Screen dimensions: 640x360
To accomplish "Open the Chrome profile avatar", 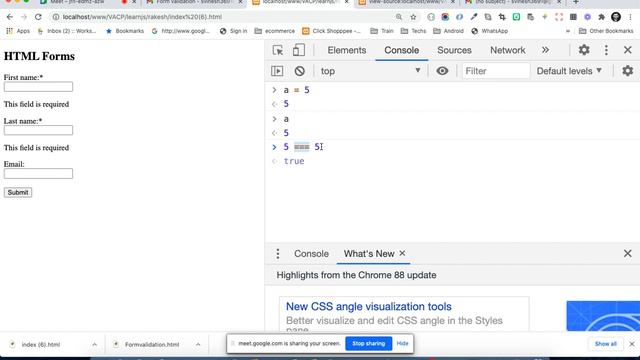I will click(x=616, y=17).
